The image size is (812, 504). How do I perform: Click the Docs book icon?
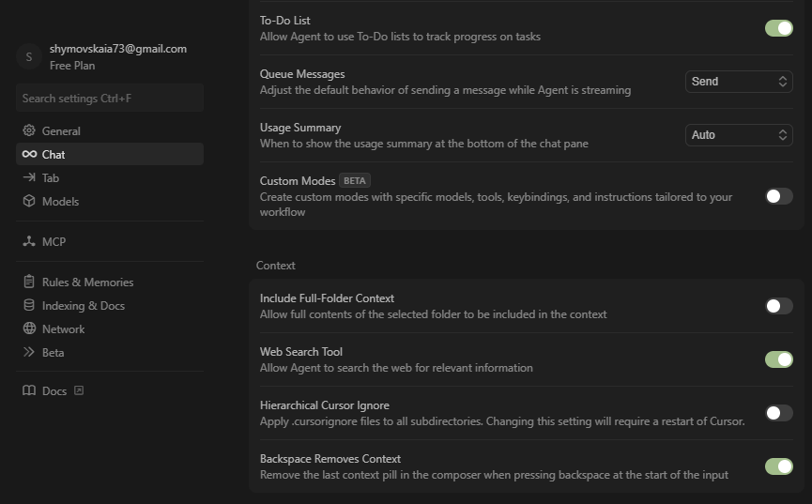[29, 391]
